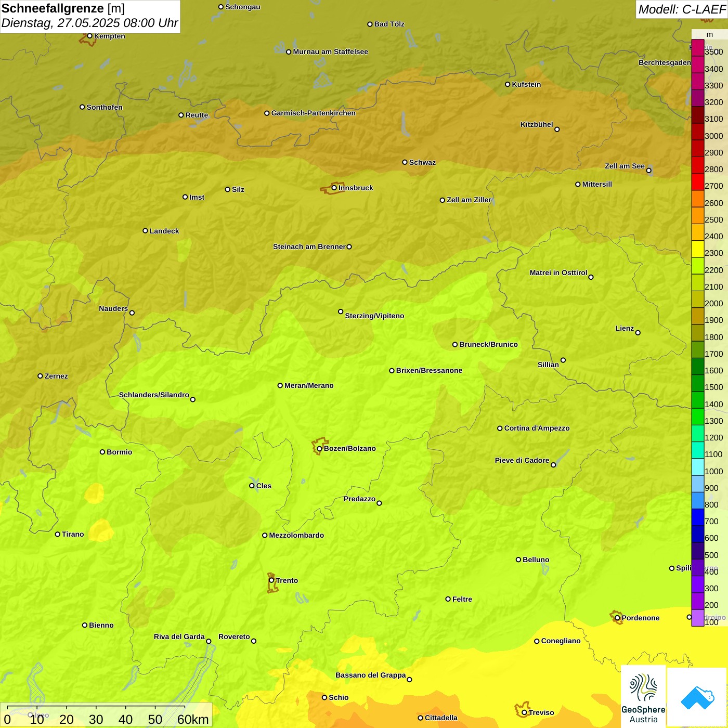Click the Sonthofen location dot

click(82, 107)
